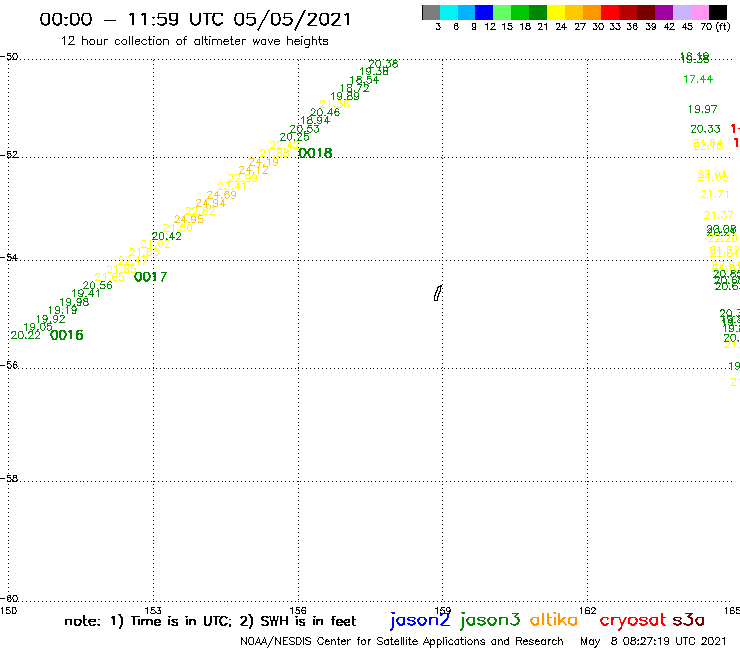Click wave height value 24.69
Viewport: 740px width, 650px height.
222,194
